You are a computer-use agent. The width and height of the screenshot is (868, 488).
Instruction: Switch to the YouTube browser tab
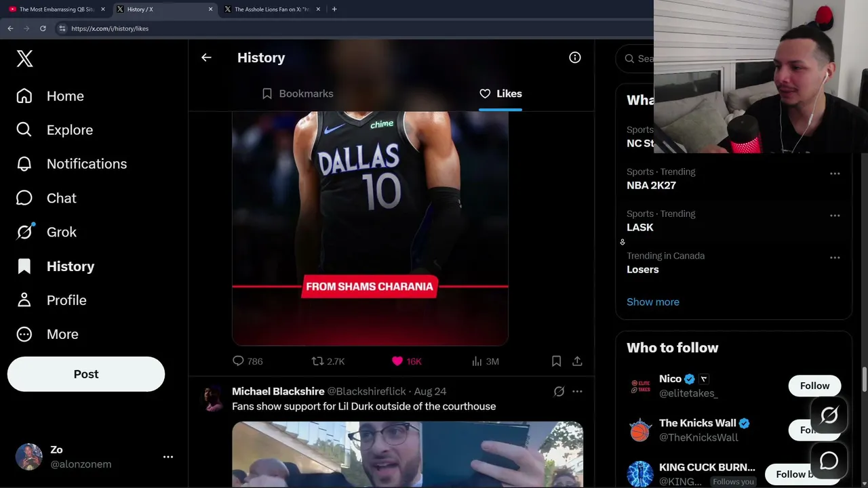point(57,9)
